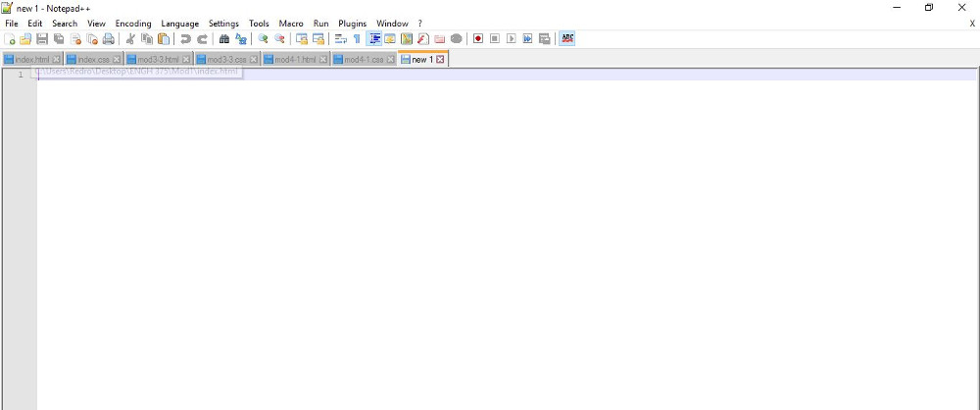This screenshot has width=980, height=410.
Task: Click the Close document toolbar icon
Action: (x=75, y=39)
